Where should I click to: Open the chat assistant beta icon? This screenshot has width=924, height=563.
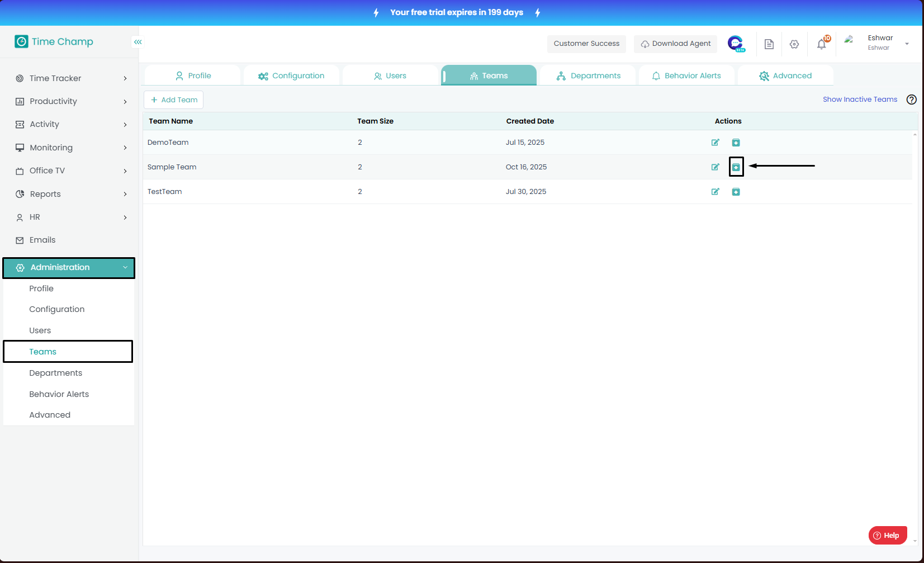click(x=736, y=43)
